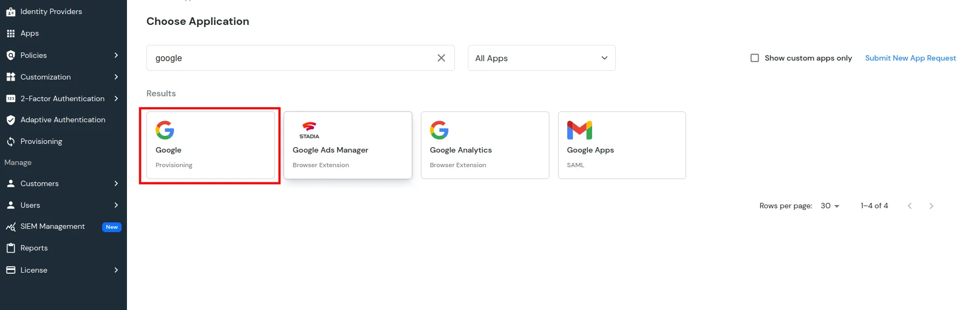
Task: Expand the Customization submenu chevron
Action: 116,77
